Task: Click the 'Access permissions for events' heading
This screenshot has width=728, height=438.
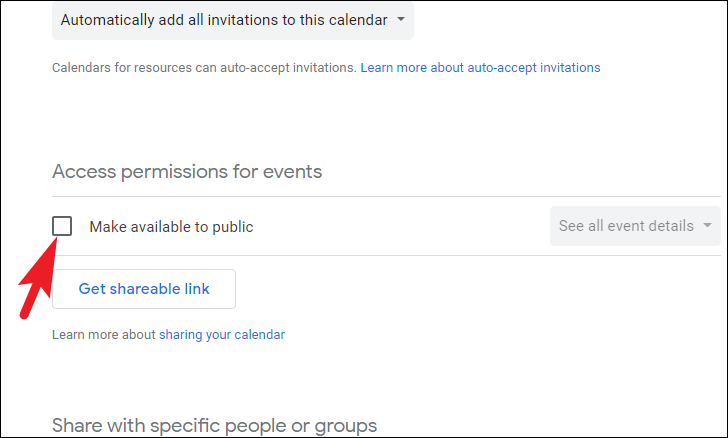Action: pos(187,171)
